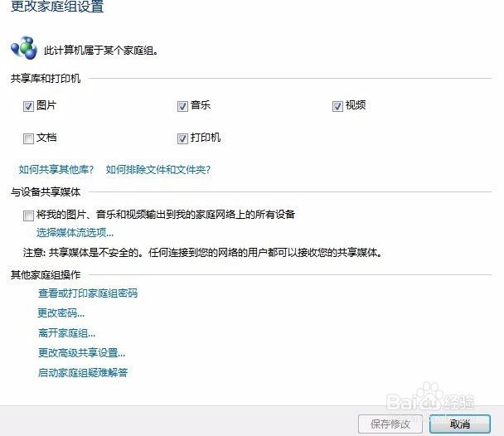Viewport: 504px width, 436px height.
Task: Click the 与设备共享媒体 section label
Action: point(46,192)
